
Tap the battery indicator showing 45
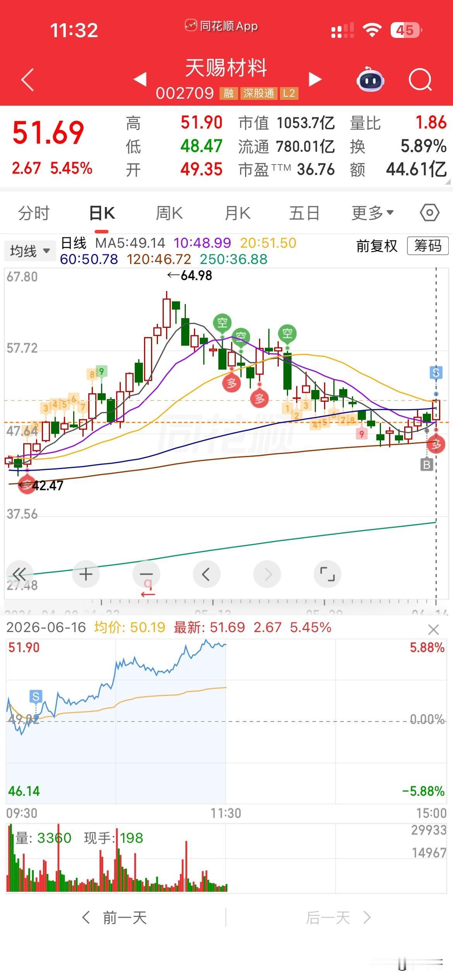click(406, 30)
